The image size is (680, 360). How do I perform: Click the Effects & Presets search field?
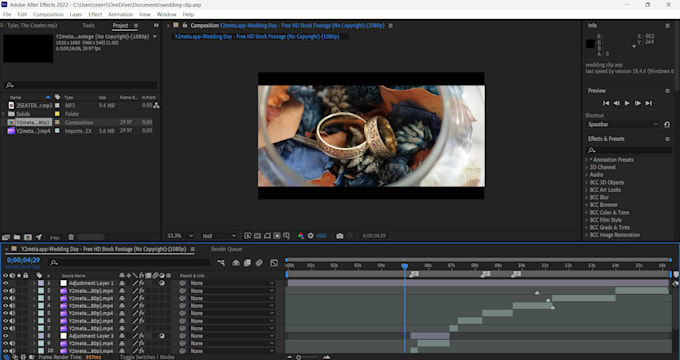[629, 150]
